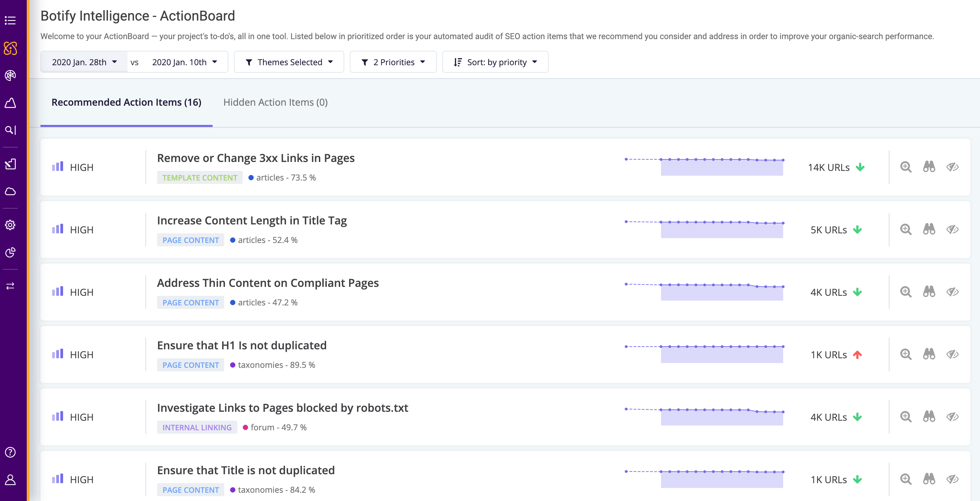
Task: Click 1K URLs with red up arrow
Action: tap(836, 354)
